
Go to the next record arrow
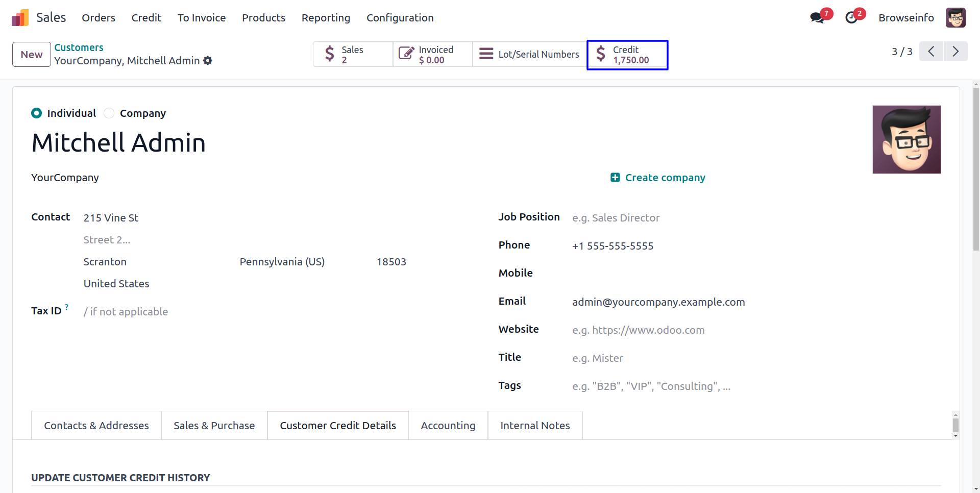[x=955, y=52]
